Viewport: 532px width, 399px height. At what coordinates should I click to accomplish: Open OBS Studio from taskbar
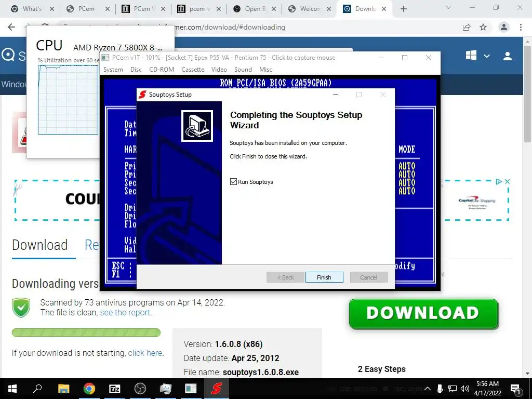[x=140, y=389]
